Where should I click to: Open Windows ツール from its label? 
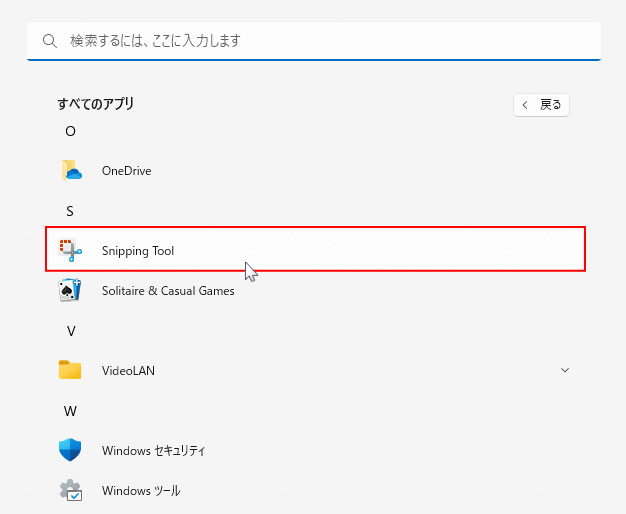click(x=141, y=491)
